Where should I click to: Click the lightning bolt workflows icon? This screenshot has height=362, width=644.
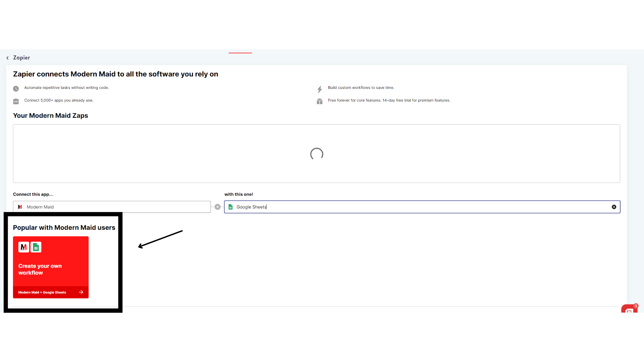pos(320,89)
